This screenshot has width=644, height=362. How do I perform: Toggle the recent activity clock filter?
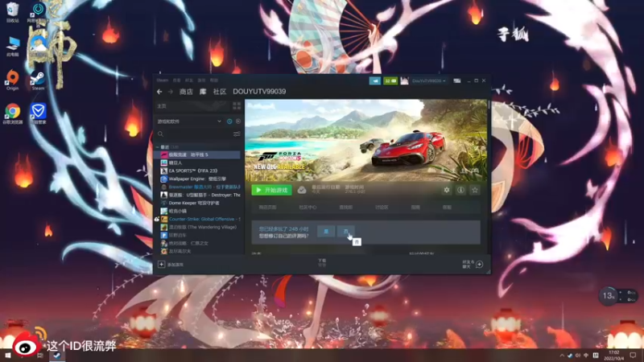click(229, 121)
